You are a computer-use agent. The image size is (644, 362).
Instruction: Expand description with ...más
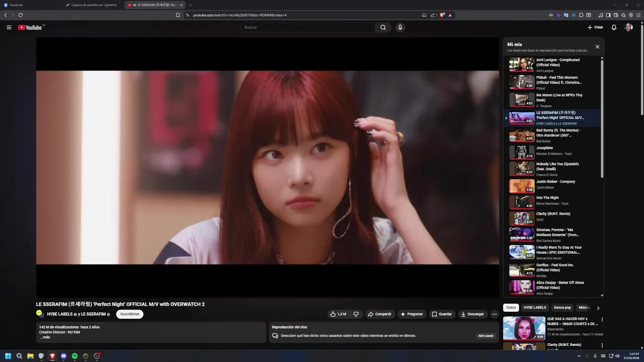click(45, 337)
